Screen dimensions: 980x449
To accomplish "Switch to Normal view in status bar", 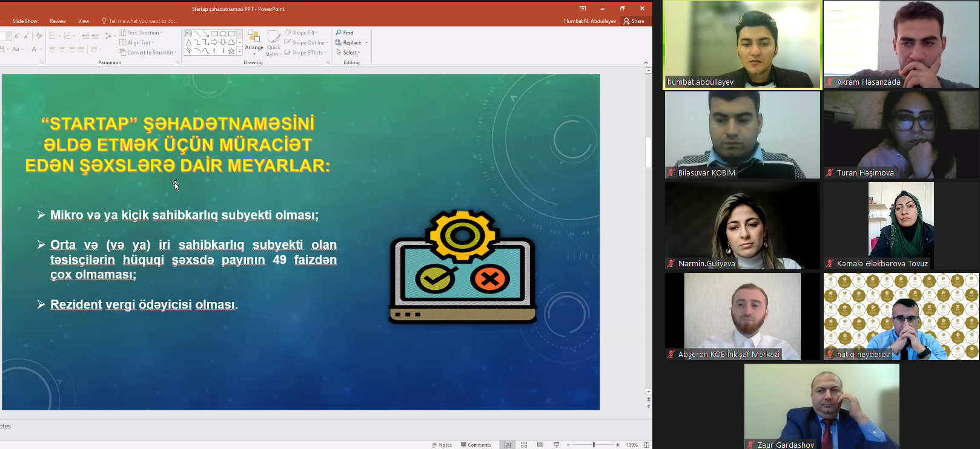I will pos(508,445).
